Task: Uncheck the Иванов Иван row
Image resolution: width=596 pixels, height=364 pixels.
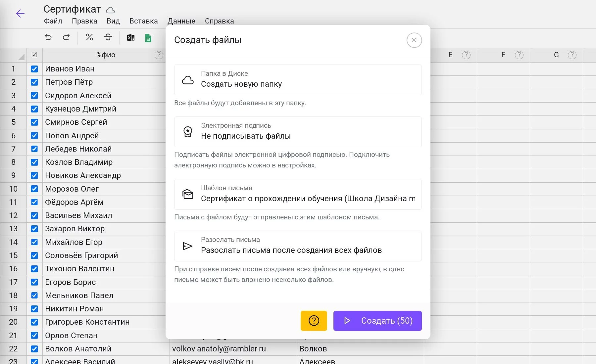Action: tap(34, 69)
